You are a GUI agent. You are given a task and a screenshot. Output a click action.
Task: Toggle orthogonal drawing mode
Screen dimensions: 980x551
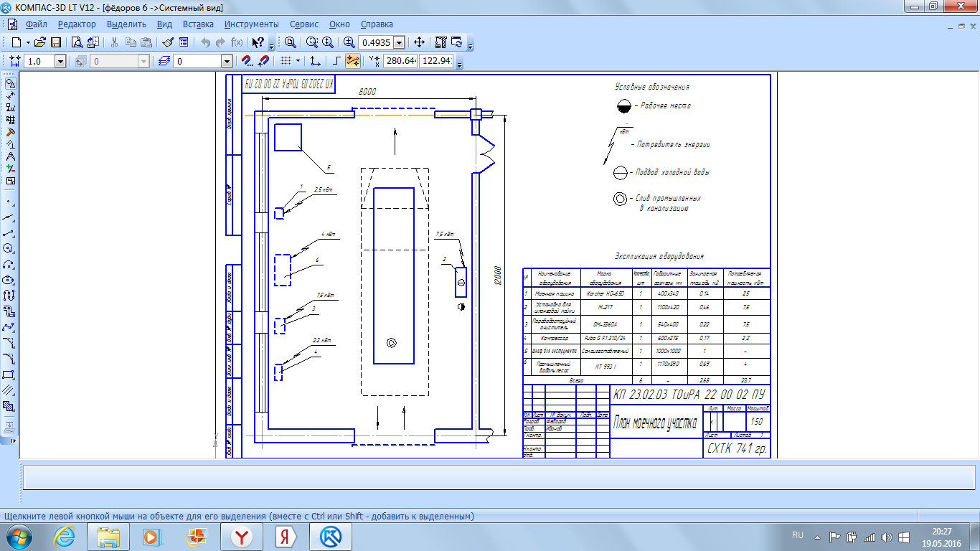[x=336, y=61]
